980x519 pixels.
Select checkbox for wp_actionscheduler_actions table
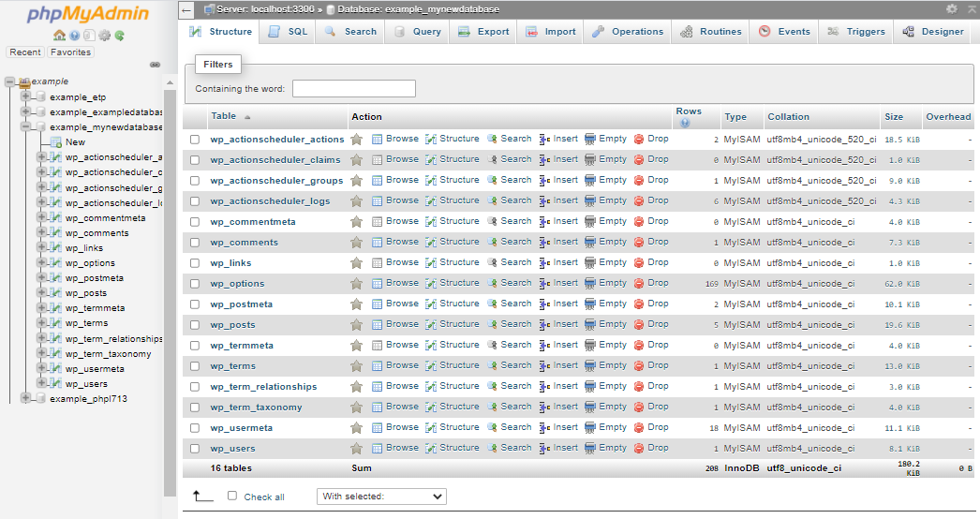click(195, 140)
